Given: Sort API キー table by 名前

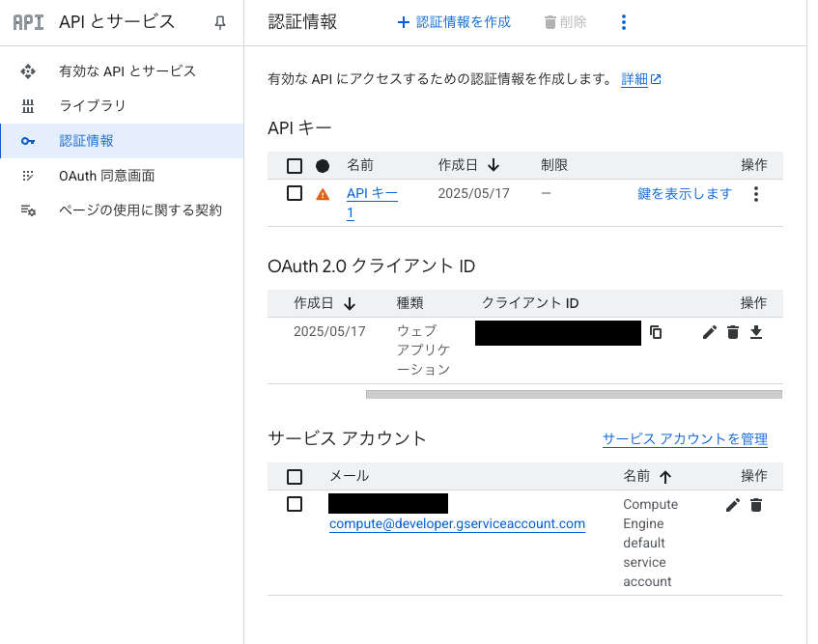Looking at the screenshot, I should pyautogui.click(x=360, y=165).
